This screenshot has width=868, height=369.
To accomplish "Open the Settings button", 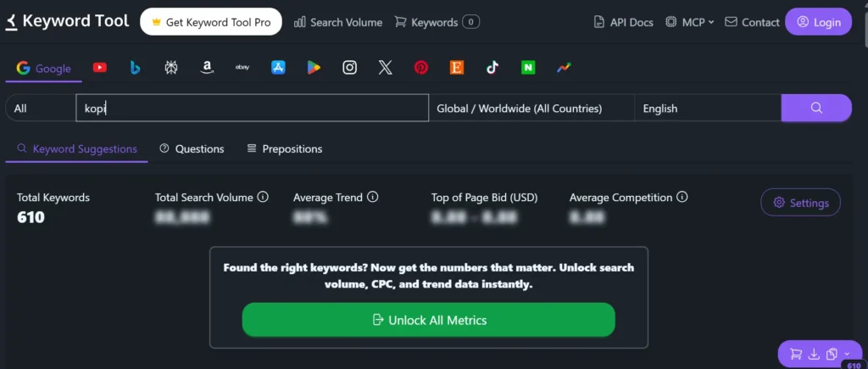I will (800, 202).
